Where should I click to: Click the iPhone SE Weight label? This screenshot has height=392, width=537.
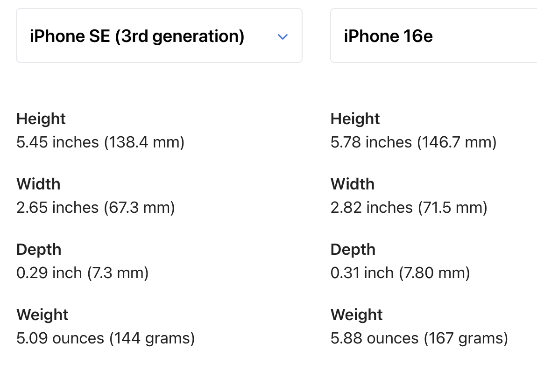coord(42,315)
